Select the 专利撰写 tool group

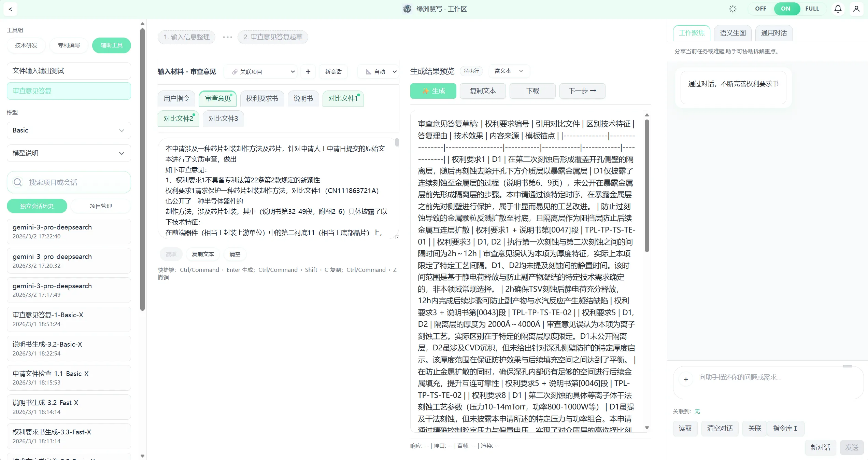pos(69,45)
